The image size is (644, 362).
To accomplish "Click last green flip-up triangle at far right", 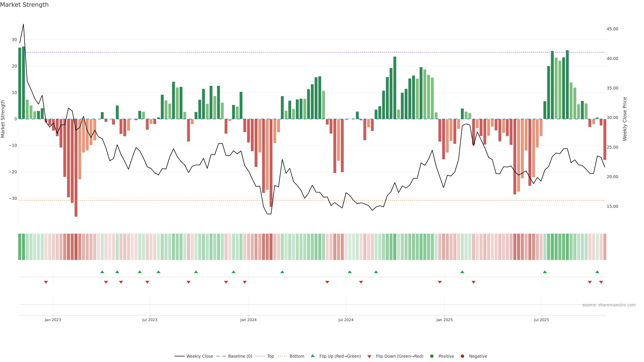I will point(597,272).
